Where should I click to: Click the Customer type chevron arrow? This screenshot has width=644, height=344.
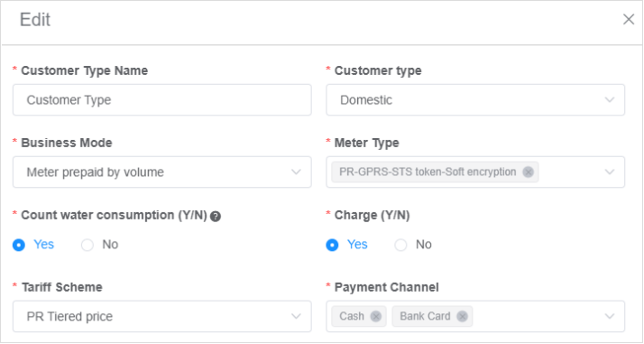(x=610, y=100)
